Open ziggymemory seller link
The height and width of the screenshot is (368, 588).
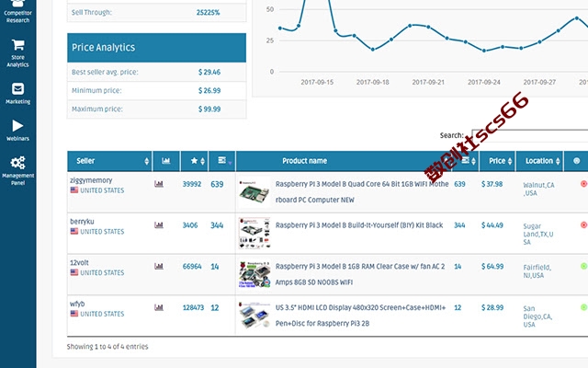[91, 180]
